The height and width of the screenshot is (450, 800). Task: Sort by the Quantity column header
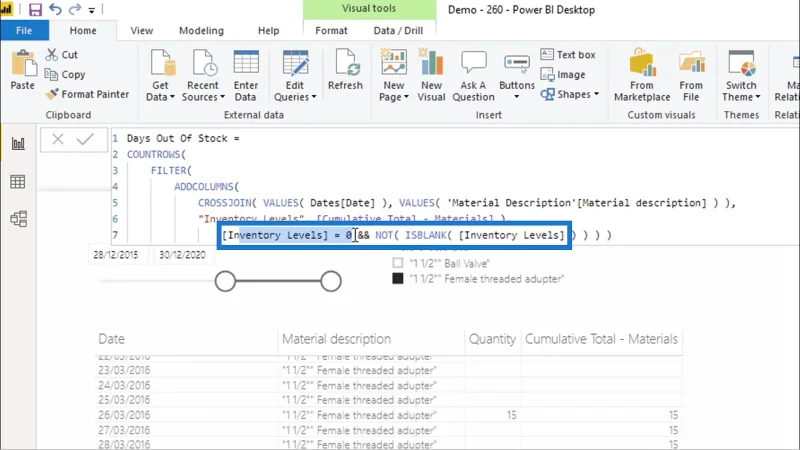pyautogui.click(x=492, y=339)
